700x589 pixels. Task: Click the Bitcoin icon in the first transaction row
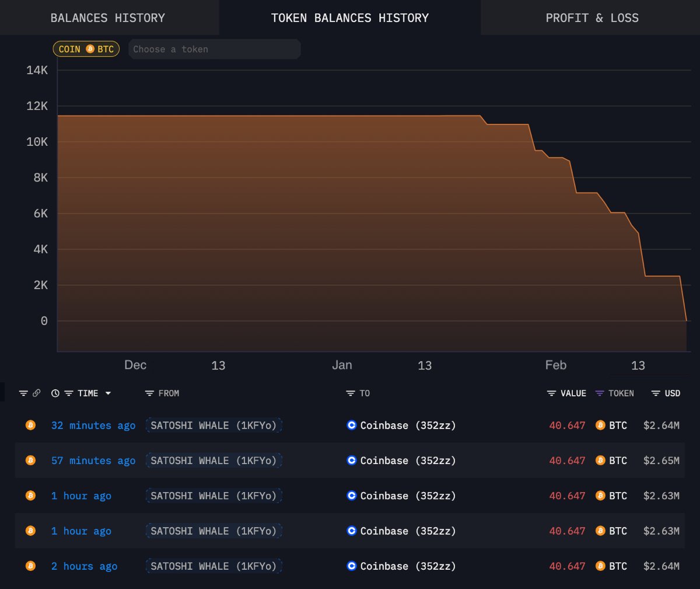click(30, 425)
